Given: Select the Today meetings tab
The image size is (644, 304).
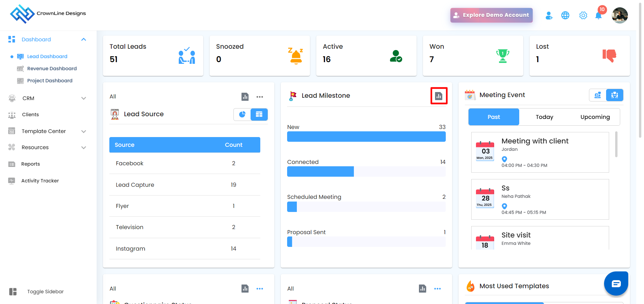Looking at the screenshot, I should point(544,117).
